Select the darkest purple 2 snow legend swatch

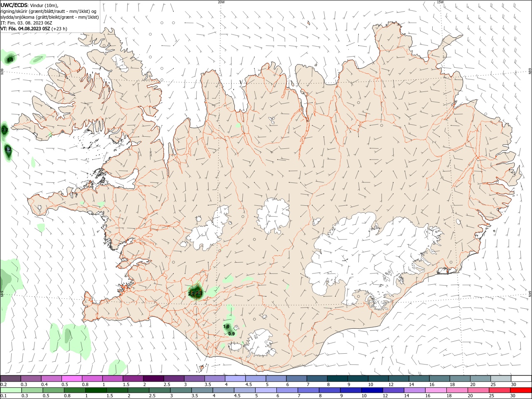point(153,379)
